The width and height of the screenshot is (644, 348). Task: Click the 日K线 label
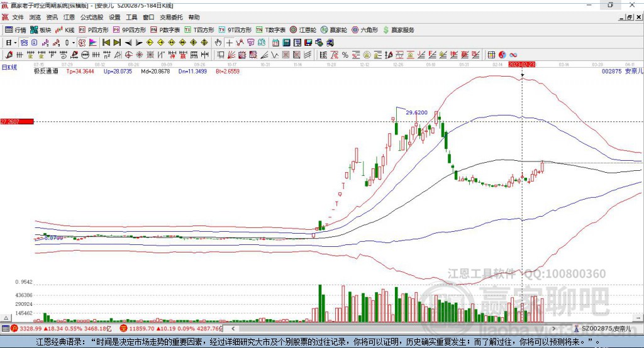click(x=9, y=67)
